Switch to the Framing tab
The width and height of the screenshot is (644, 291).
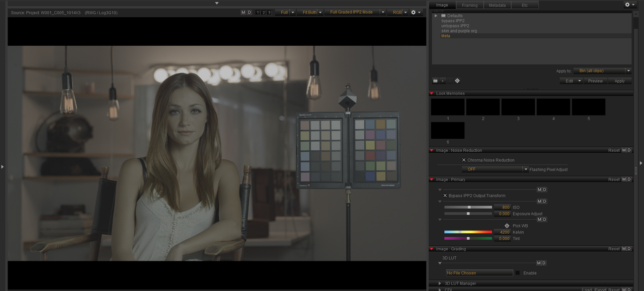(x=469, y=5)
